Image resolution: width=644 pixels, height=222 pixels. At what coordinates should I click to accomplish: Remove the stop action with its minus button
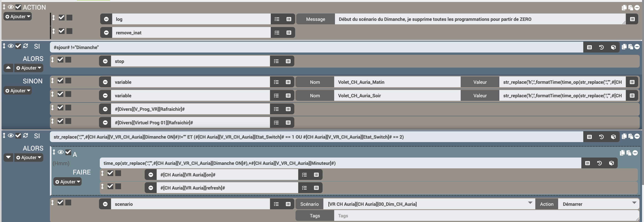point(105,61)
